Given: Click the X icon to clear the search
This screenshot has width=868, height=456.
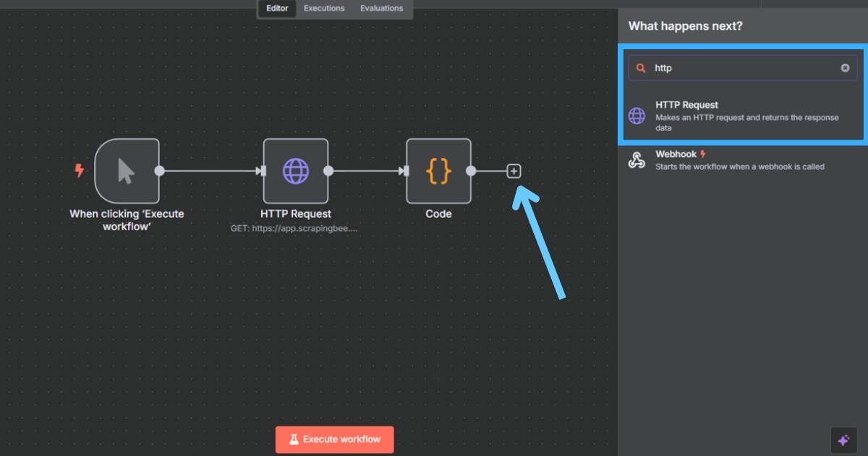Looking at the screenshot, I should click(x=845, y=67).
